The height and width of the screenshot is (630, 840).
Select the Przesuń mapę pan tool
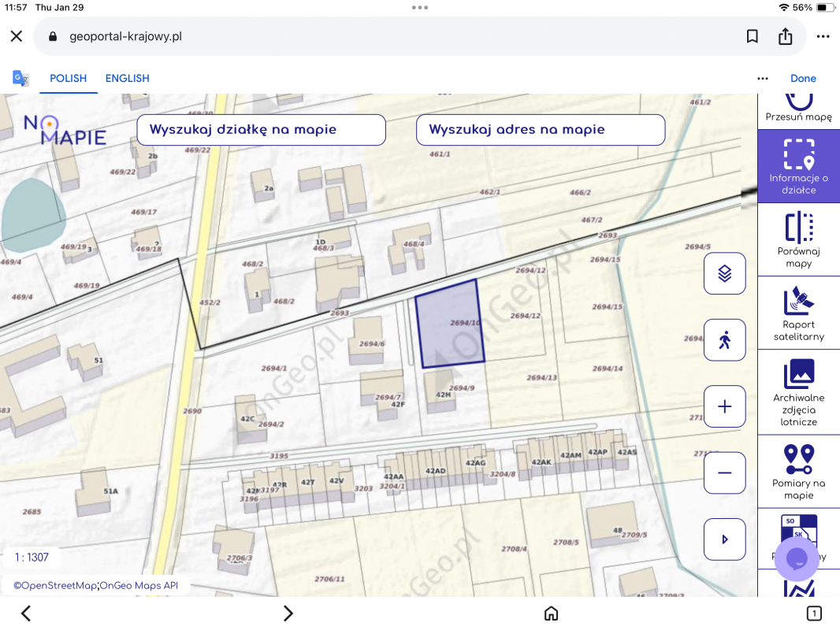[798, 108]
